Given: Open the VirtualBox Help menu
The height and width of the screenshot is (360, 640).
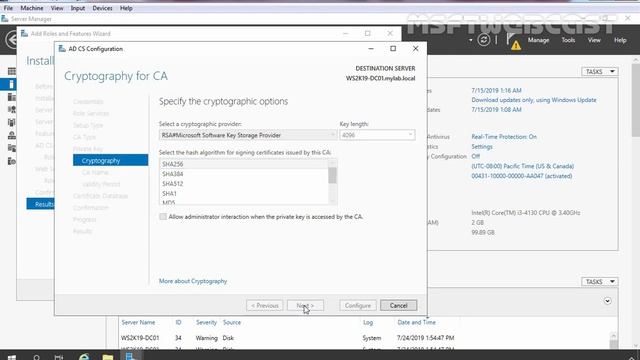Looking at the screenshot, I should click(126, 8).
